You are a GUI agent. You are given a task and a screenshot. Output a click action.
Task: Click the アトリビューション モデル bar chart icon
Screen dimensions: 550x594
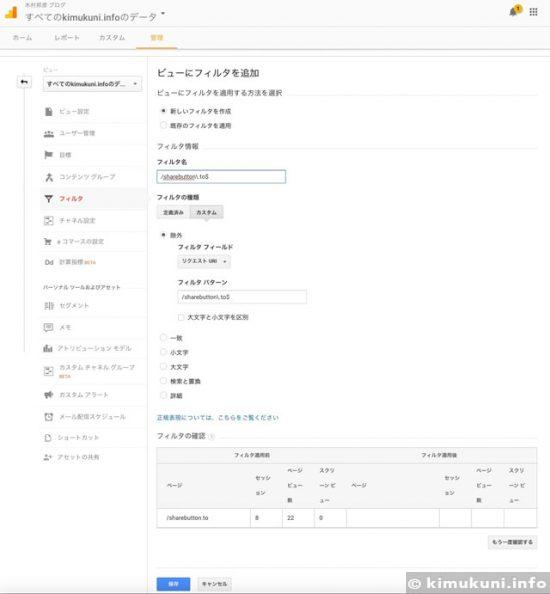click(48, 348)
